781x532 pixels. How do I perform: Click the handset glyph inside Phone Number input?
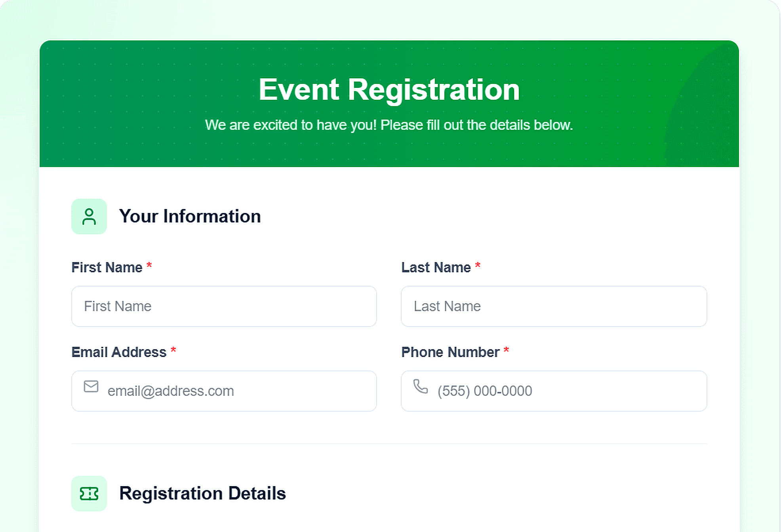click(421, 387)
